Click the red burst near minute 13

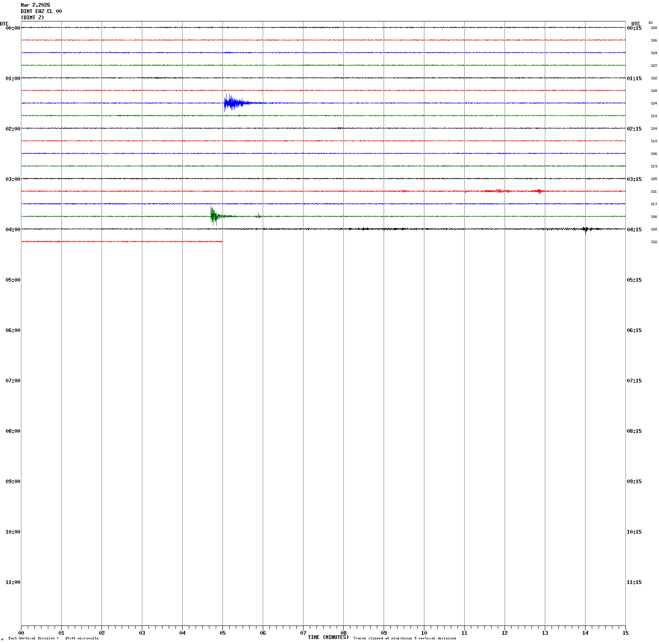pos(539,191)
